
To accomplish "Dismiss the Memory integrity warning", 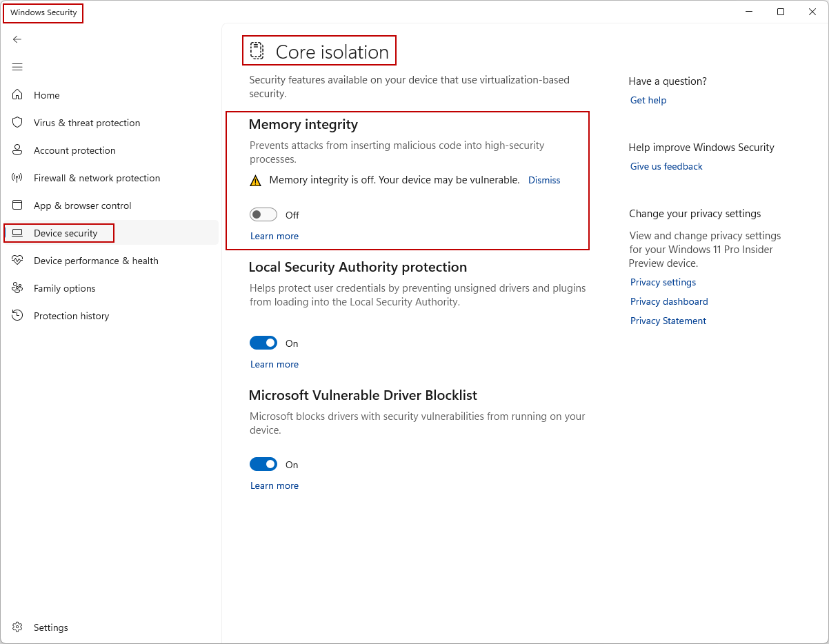I will pos(544,180).
